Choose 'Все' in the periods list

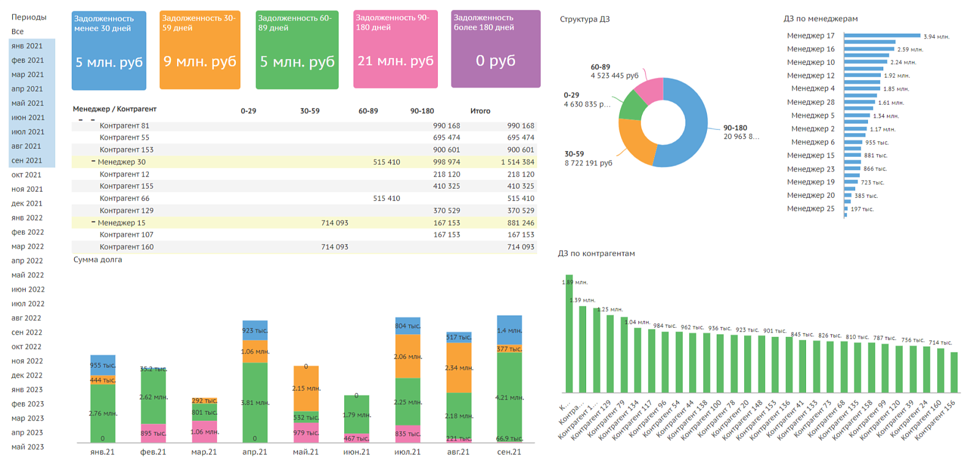coord(18,31)
